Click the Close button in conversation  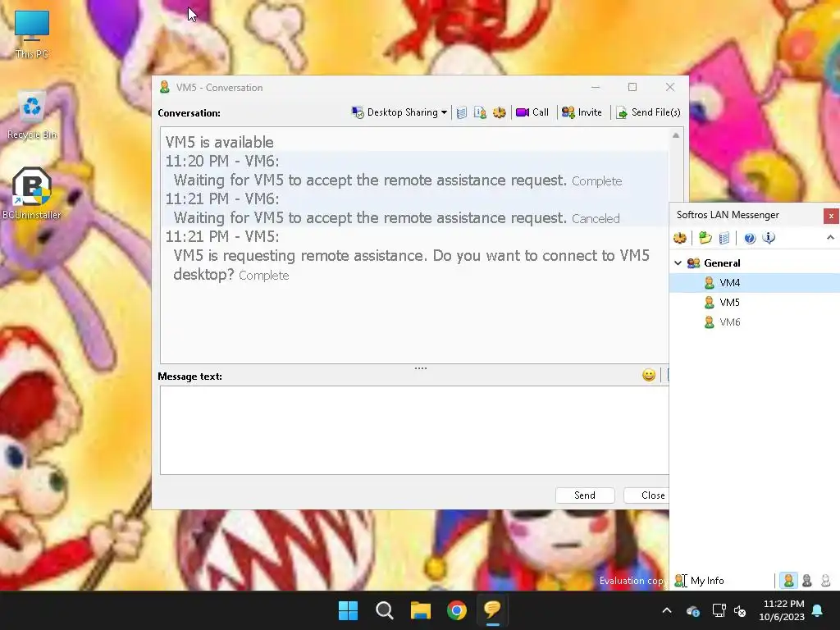point(647,495)
